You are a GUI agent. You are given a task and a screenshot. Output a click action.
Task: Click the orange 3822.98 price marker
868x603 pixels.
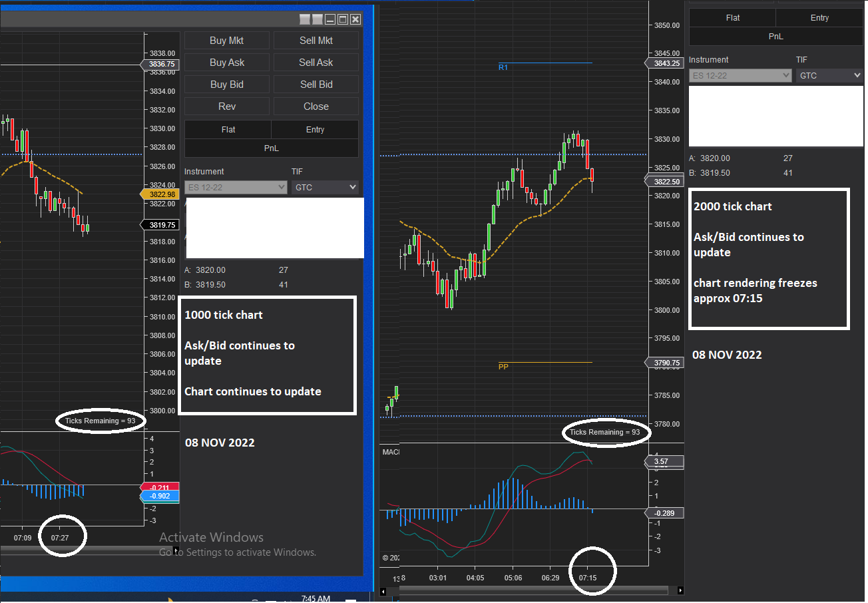coord(160,194)
